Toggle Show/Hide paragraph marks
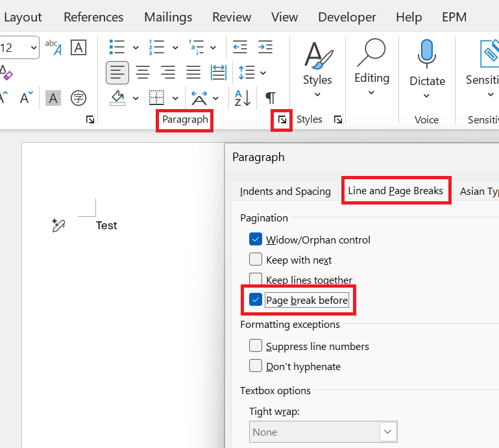Image resolution: width=499 pixels, height=448 pixels. [x=270, y=98]
